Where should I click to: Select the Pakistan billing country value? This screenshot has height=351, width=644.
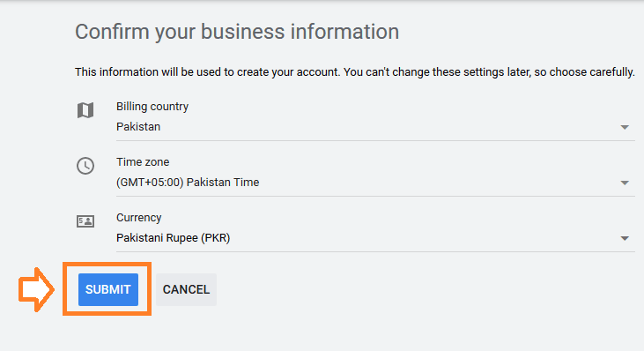(138, 127)
